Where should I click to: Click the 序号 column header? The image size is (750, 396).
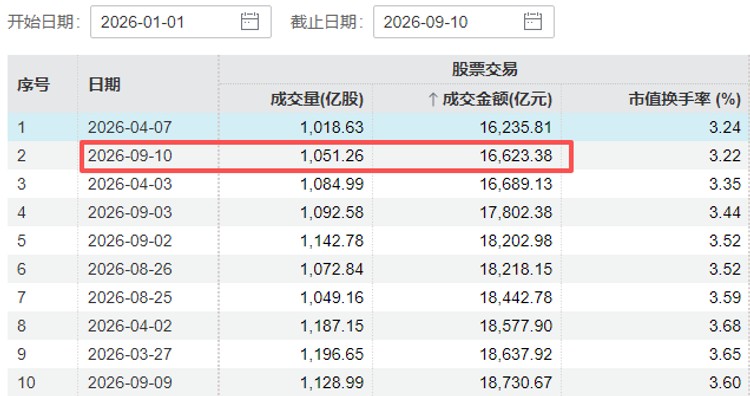point(33,85)
